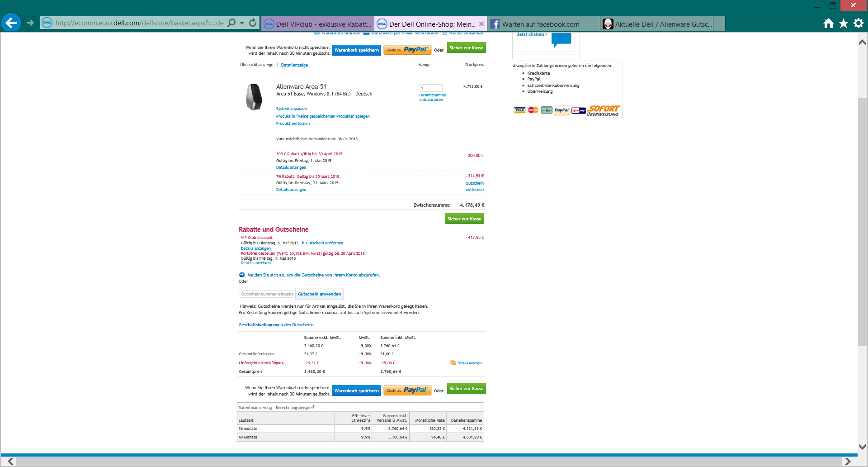Click Produkt entfernen link
Screen dimensions: 868x467
click(x=293, y=124)
